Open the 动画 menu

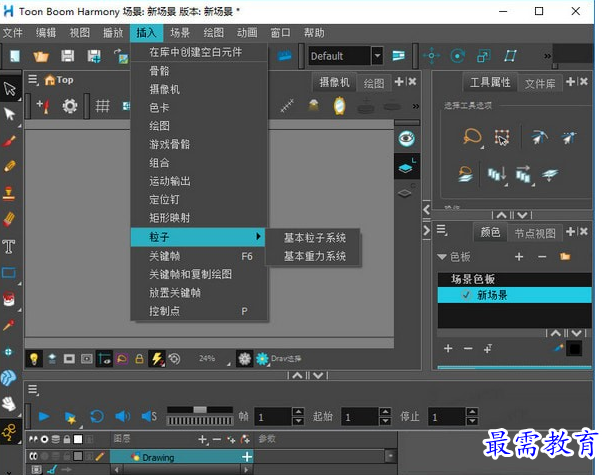coord(247,33)
